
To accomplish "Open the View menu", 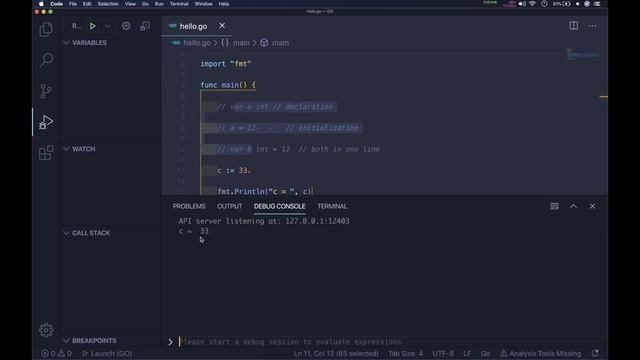I will coord(130,4).
